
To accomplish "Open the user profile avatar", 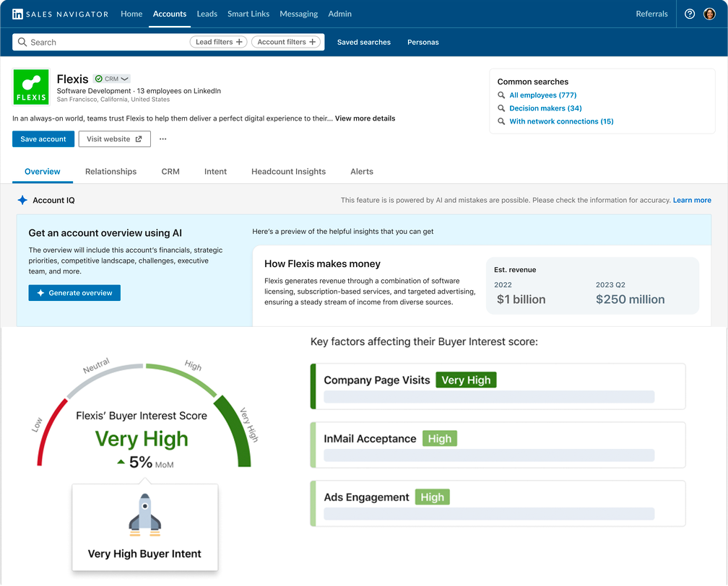I will (709, 14).
